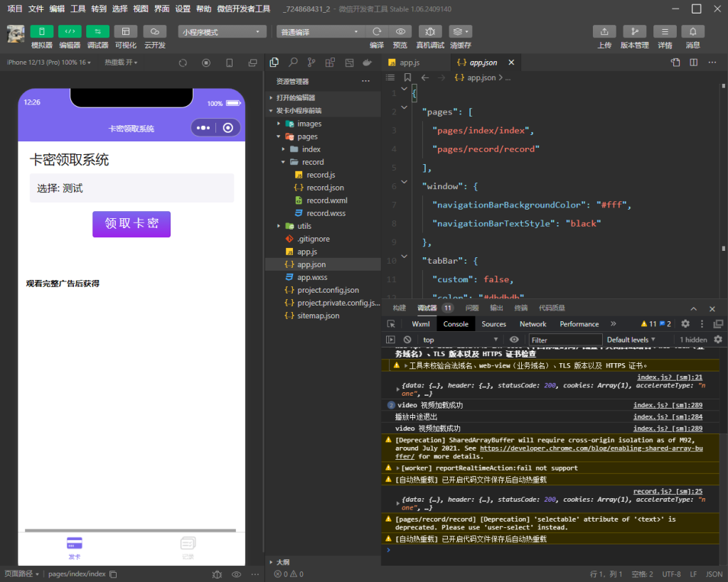Open the search icon in the sidebar

293,63
